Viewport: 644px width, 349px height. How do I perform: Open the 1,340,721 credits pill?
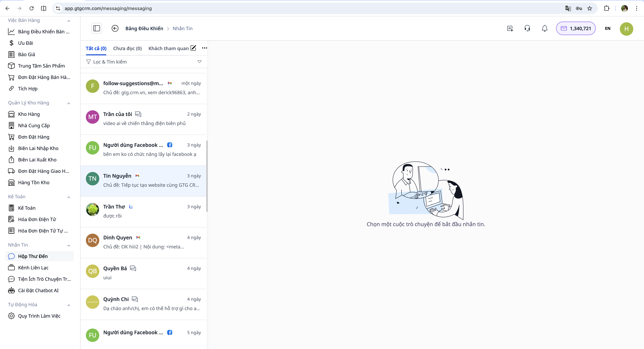point(576,28)
